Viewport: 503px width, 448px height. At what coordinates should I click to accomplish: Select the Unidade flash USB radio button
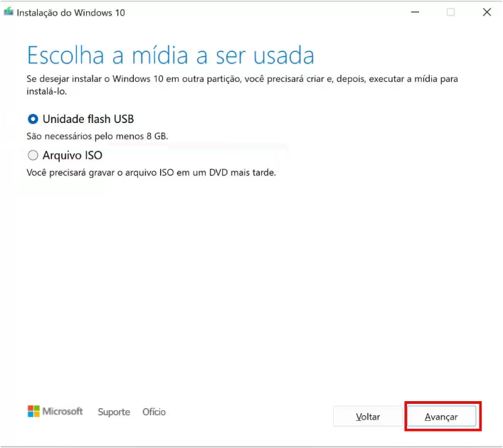(33, 119)
